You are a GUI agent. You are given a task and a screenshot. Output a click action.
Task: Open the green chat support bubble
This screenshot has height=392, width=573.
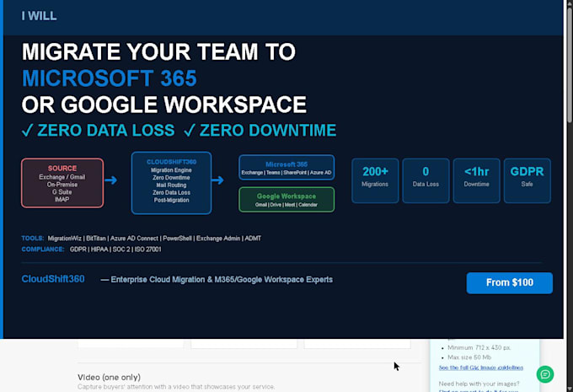click(x=545, y=374)
